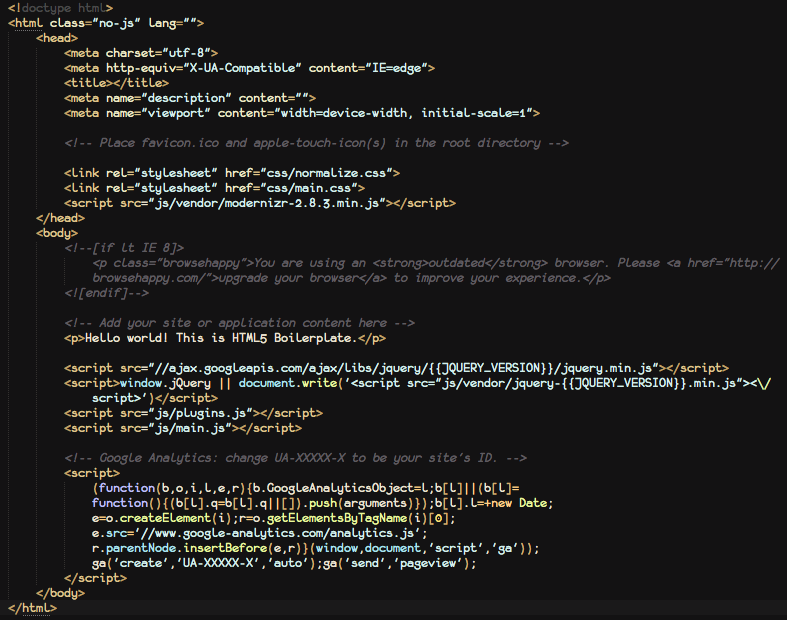This screenshot has width=787, height=620.
Task: Click the opening <body> tag
Action: coord(57,233)
